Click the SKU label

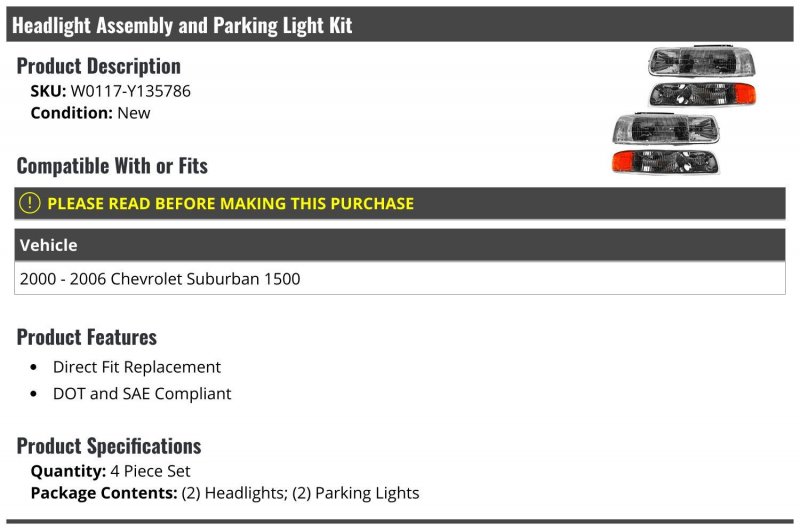48,91
